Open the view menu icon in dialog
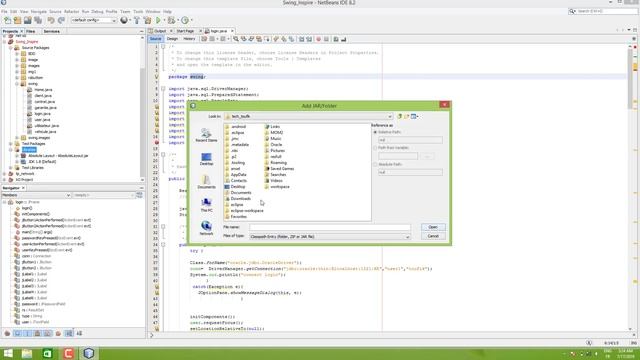The image size is (640, 360). pos(414,116)
